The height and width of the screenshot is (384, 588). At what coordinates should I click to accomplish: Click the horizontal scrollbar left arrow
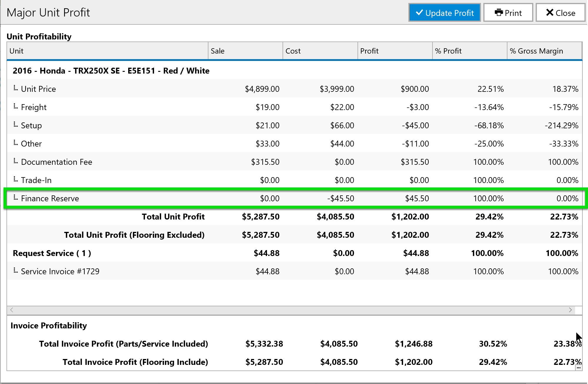[12, 310]
